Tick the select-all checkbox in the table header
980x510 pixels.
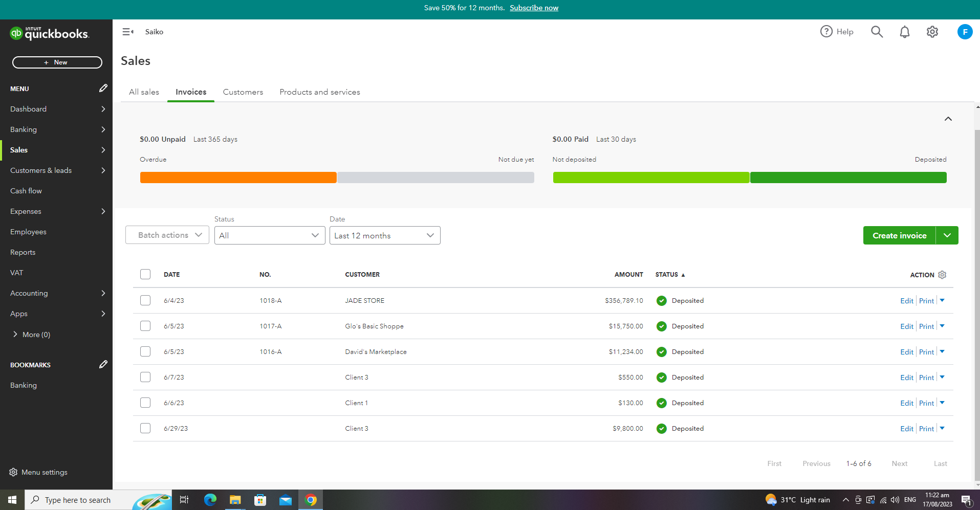point(145,274)
